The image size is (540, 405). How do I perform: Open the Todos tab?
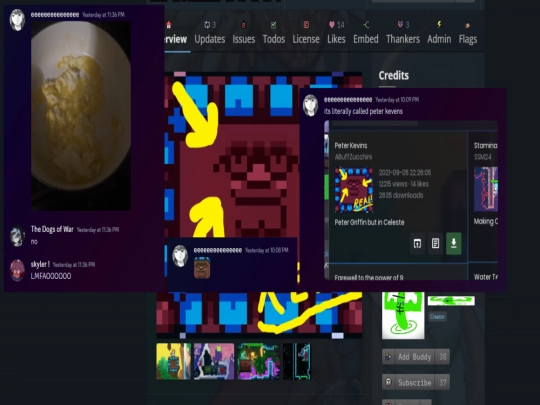(x=274, y=33)
